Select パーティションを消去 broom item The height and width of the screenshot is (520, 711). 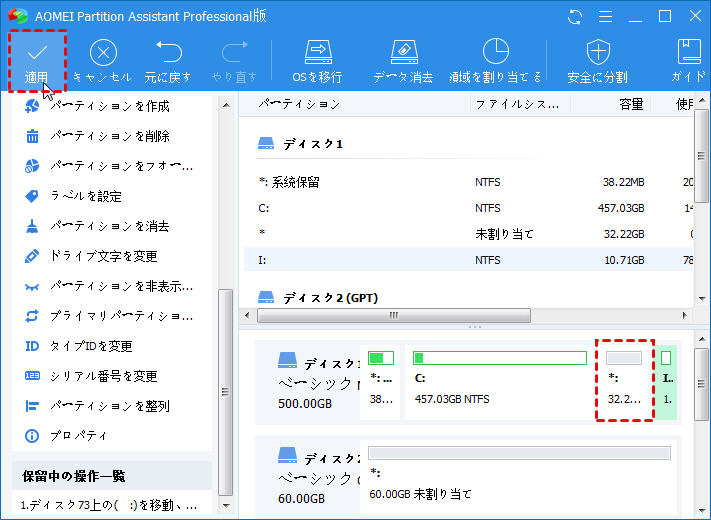(x=97, y=226)
